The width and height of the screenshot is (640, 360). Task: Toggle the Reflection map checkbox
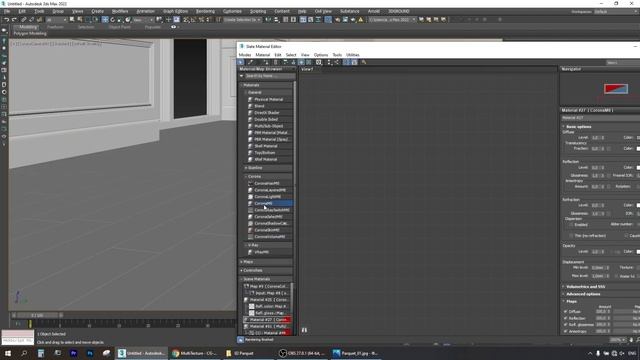tap(566, 318)
